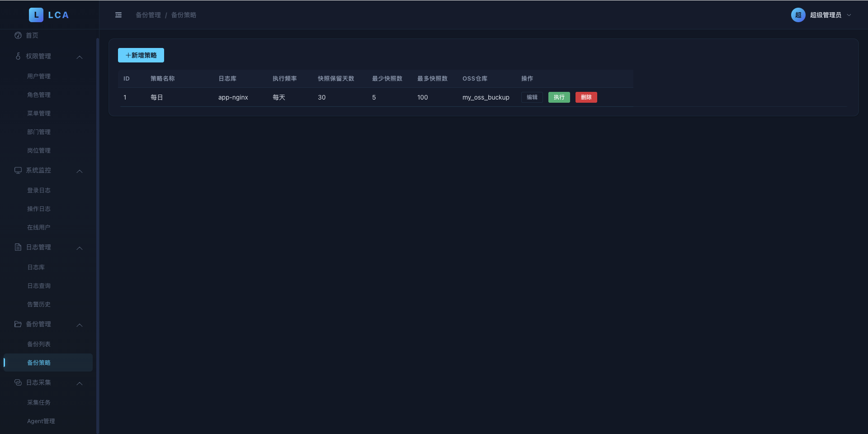This screenshot has height=434, width=868.
Task: Open 用户管理 menu item
Action: click(39, 76)
